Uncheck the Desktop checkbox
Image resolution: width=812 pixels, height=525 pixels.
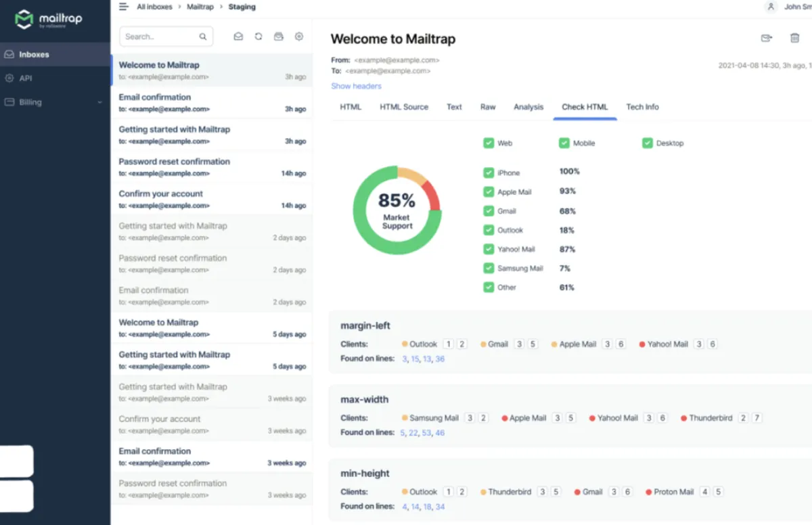pos(648,143)
